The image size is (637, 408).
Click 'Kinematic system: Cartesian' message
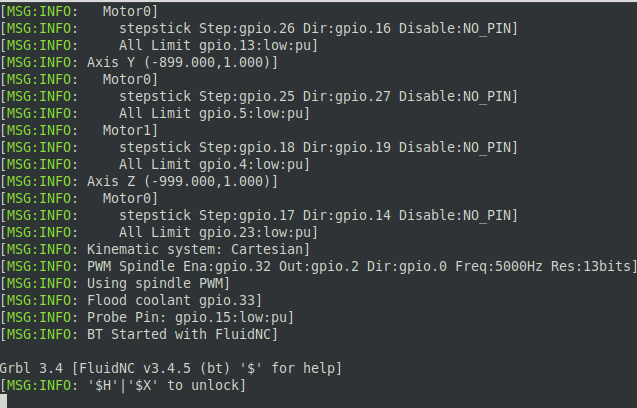[x=155, y=250]
